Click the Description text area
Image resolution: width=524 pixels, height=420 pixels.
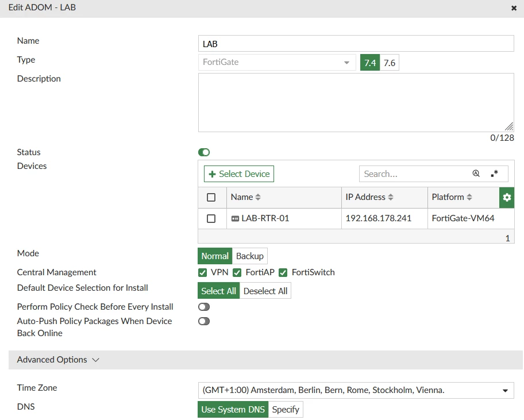[x=356, y=103]
